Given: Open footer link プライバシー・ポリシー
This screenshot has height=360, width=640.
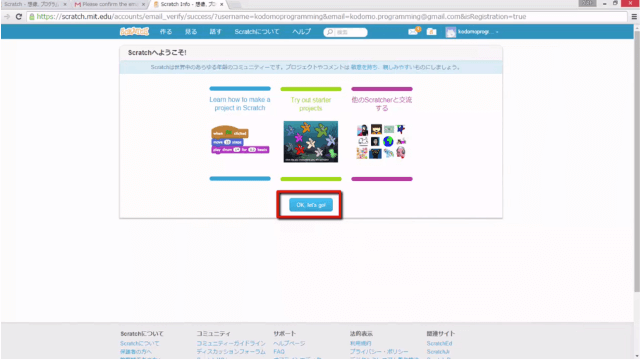Looking at the screenshot, I should click(x=379, y=351).
